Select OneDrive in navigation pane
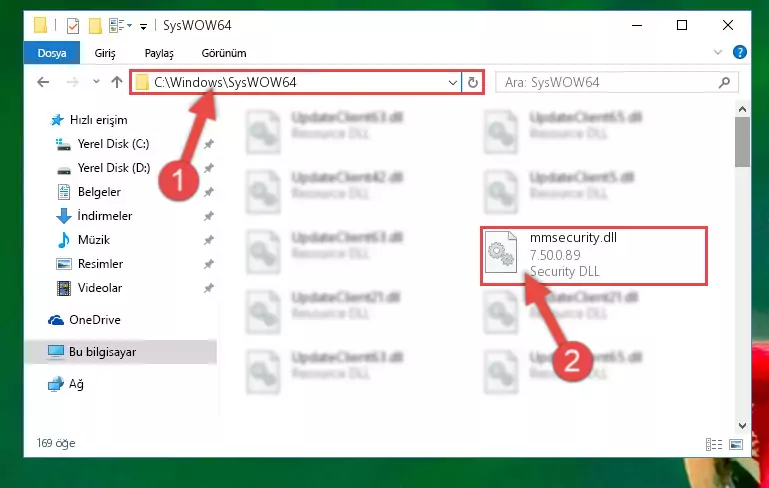Screen dimensions: 769x488 pyautogui.click(x=84, y=320)
